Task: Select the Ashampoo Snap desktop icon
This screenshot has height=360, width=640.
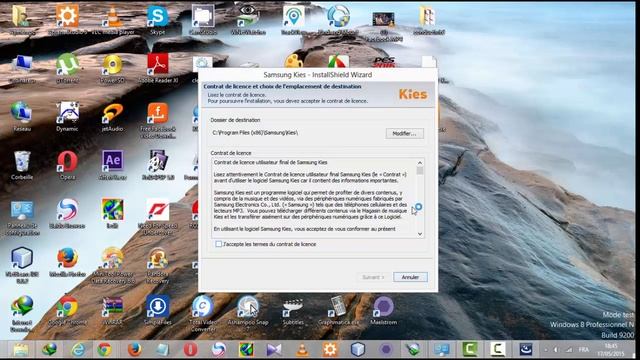Action: coord(248,313)
